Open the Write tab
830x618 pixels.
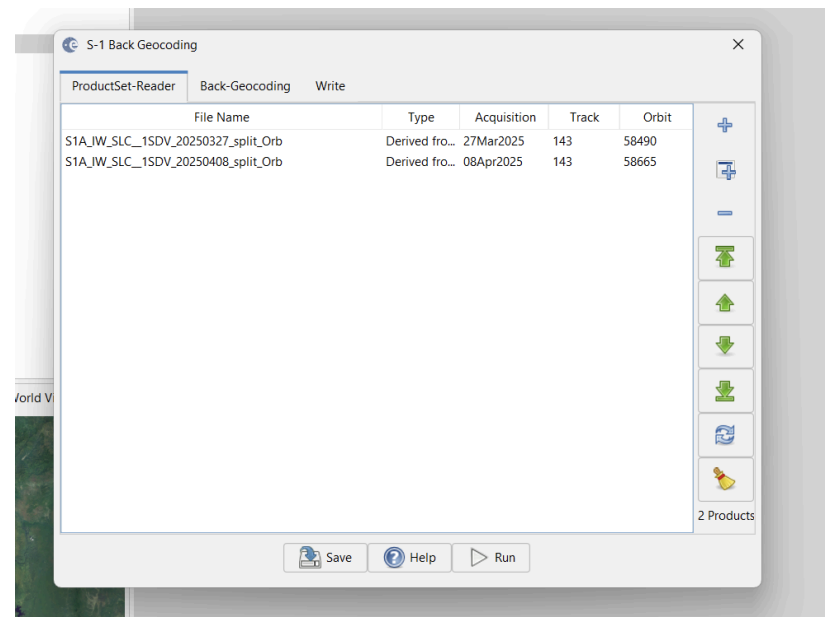330,86
